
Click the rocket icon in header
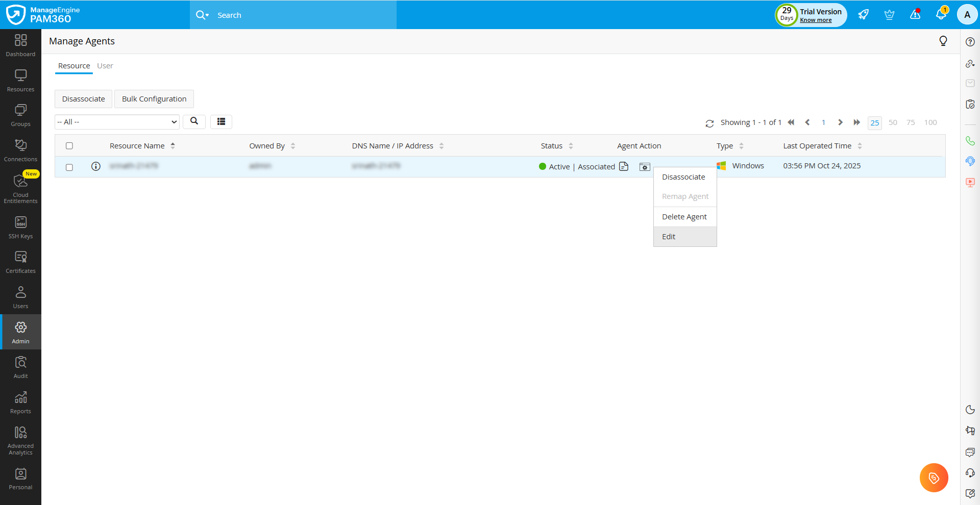863,15
